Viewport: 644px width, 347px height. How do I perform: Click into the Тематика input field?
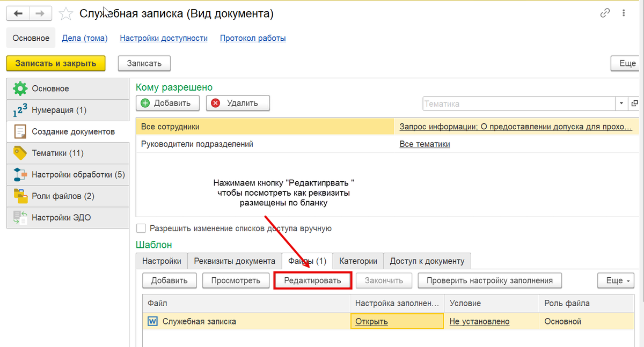coord(518,104)
